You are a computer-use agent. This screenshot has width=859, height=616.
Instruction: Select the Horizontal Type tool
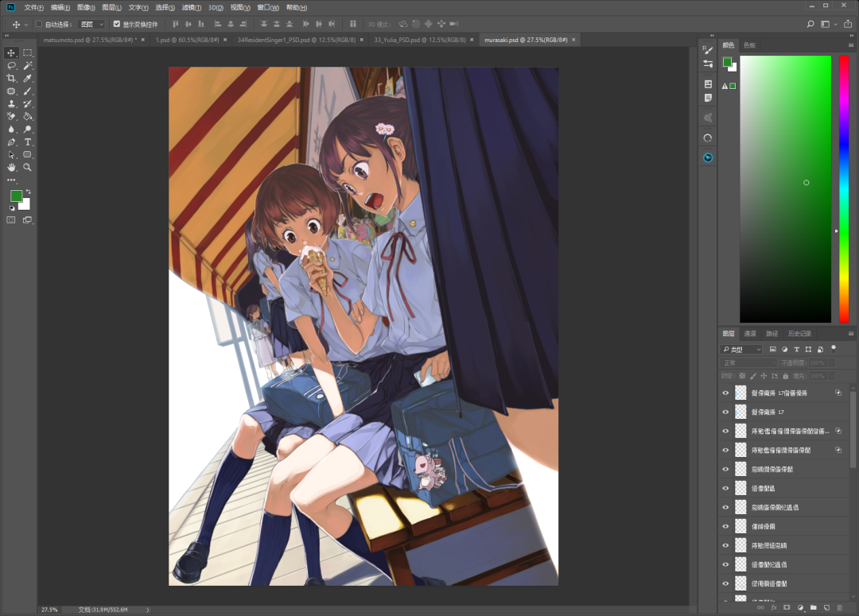pyautogui.click(x=28, y=142)
